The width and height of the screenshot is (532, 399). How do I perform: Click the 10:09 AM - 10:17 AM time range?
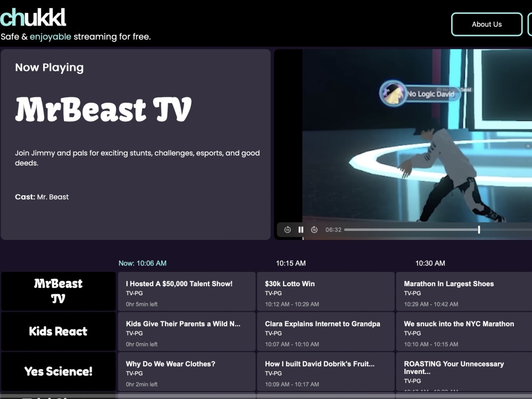[x=292, y=385]
